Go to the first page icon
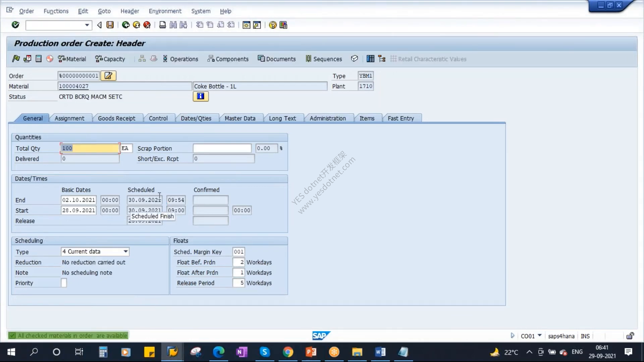This screenshot has width=644, height=362. point(200,25)
